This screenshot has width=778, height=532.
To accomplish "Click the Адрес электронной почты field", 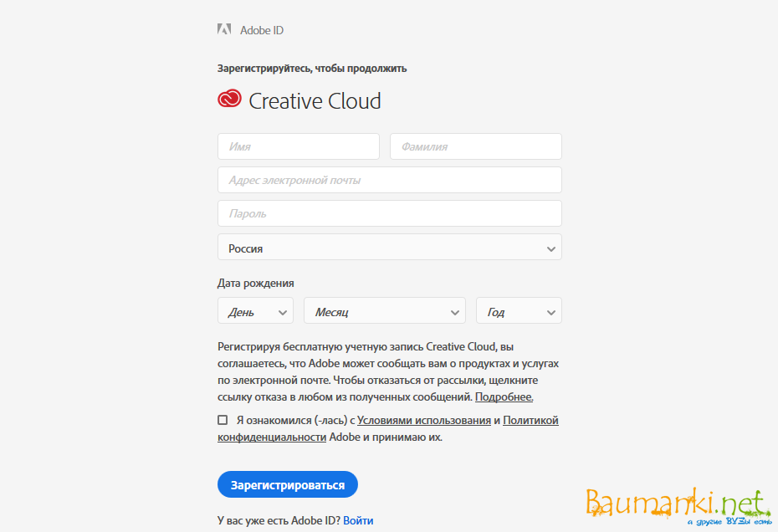I will [x=390, y=180].
